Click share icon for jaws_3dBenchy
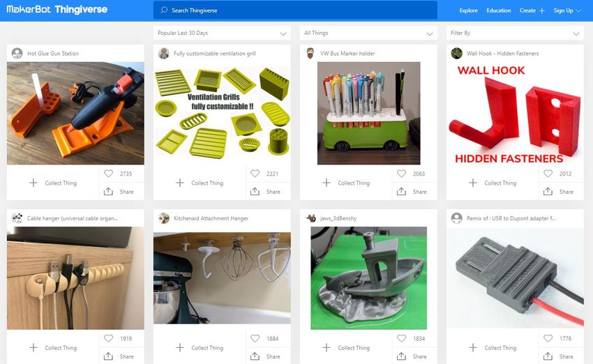The width and height of the screenshot is (593, 364). pyautogui.click(x=401, y=356)
